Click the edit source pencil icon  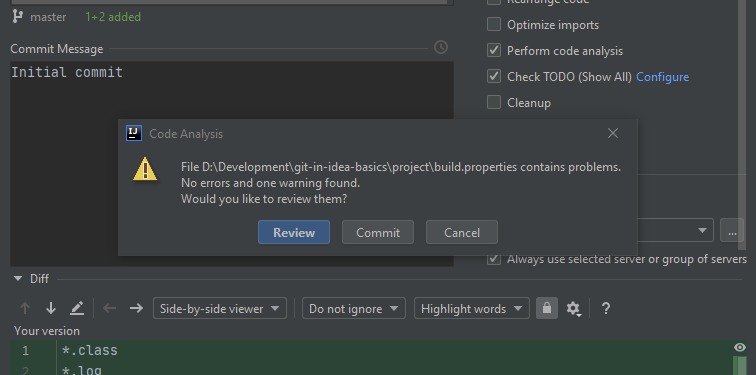click(x=77, y=308)
